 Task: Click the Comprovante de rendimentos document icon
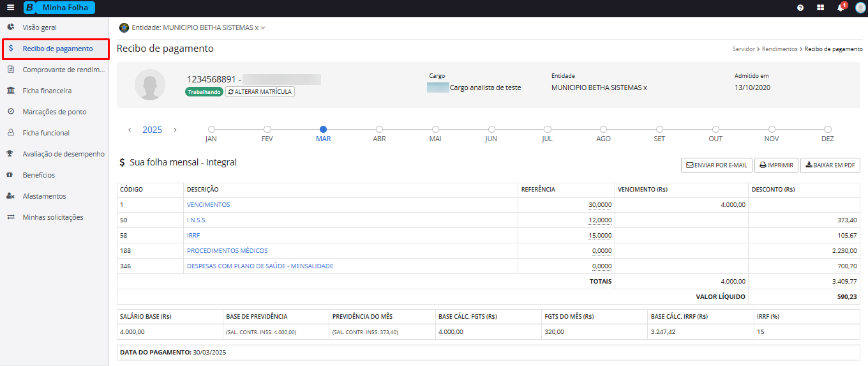(x=11, y=70)
